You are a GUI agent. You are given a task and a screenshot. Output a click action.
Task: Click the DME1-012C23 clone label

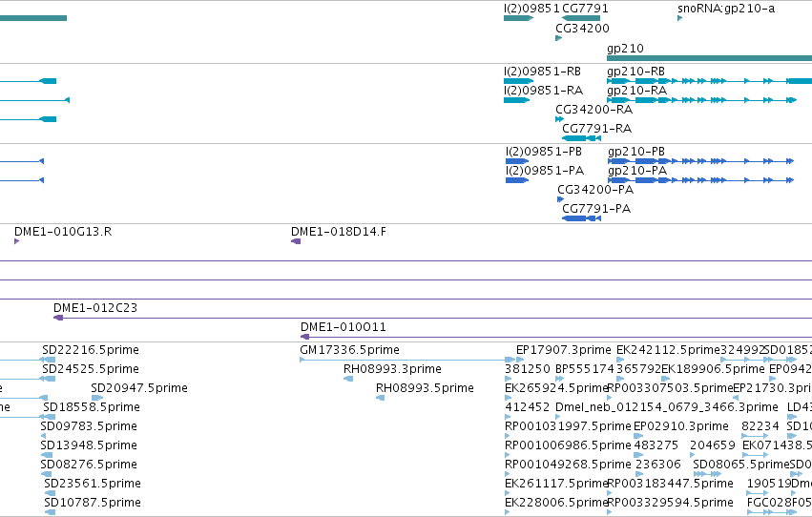(x=95, y=308)
